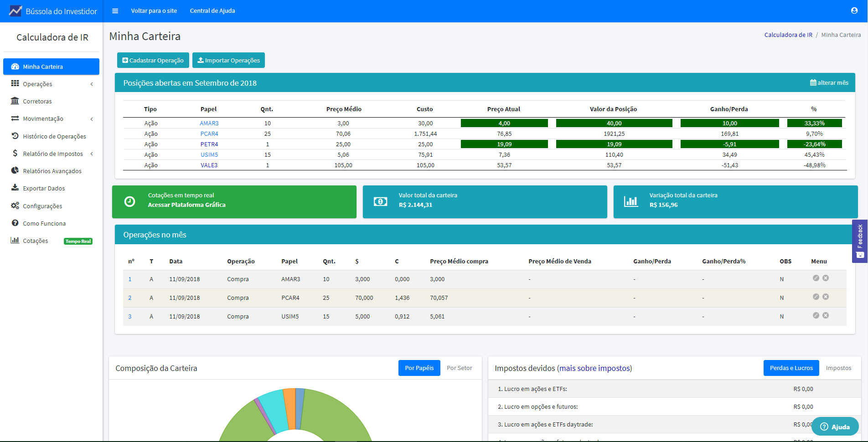Viewport: 868px width, 442px height.
Task: Click the Relatórios Avançados pie chart icon
Action: coord(15,170)
